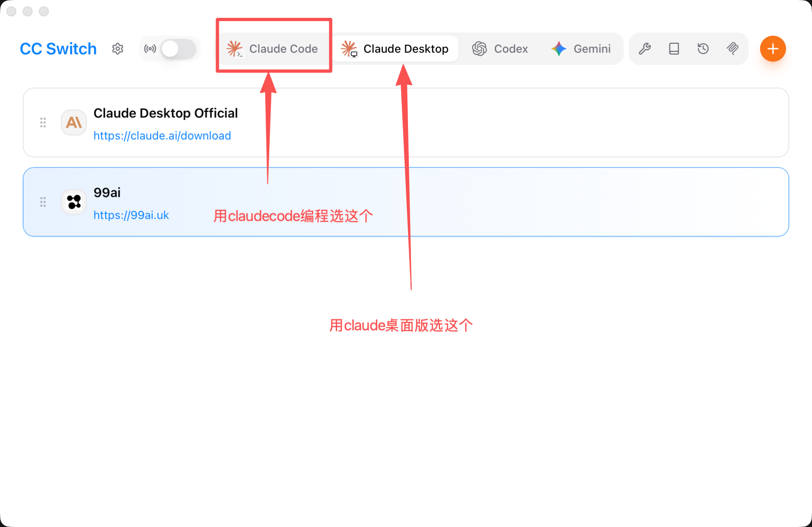Open settings with the gear icon
The width and height of the screenshot is (812, 527).
118,49
